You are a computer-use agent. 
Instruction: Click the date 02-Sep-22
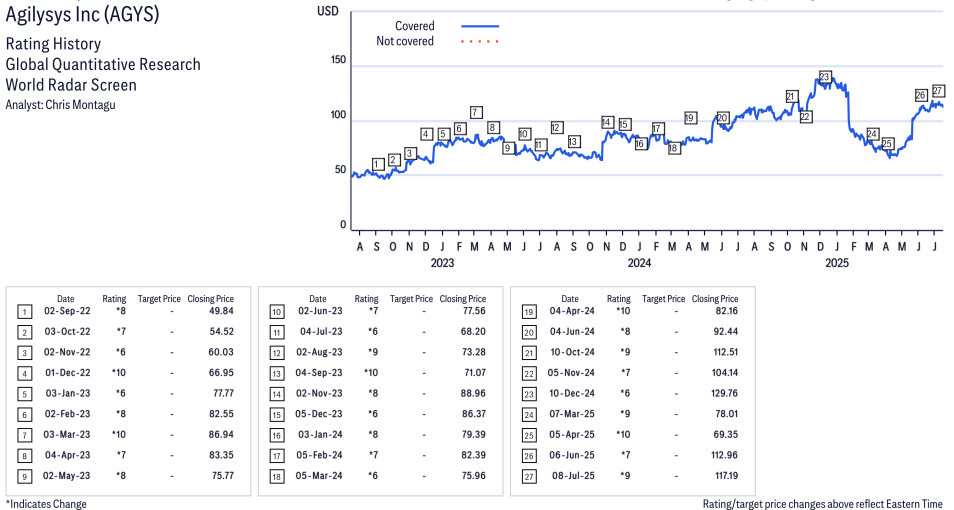click(x=67, y=311)
